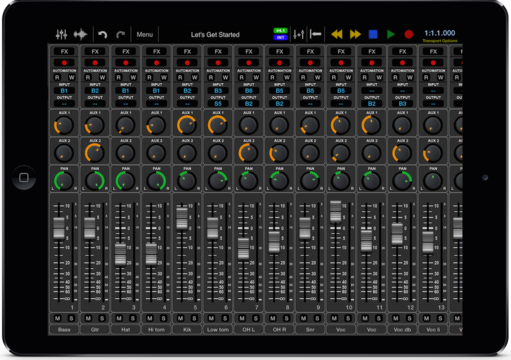The height and width of the screenshot is (360, 511).
Task: Open FX for the Snr channel
Action: click(310, 51)
